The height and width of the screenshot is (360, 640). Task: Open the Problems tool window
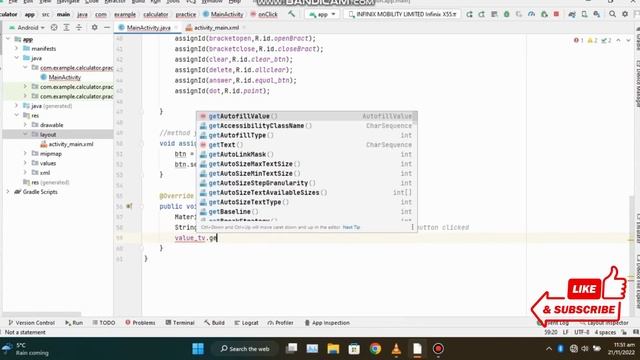click(x=140, y=322)
